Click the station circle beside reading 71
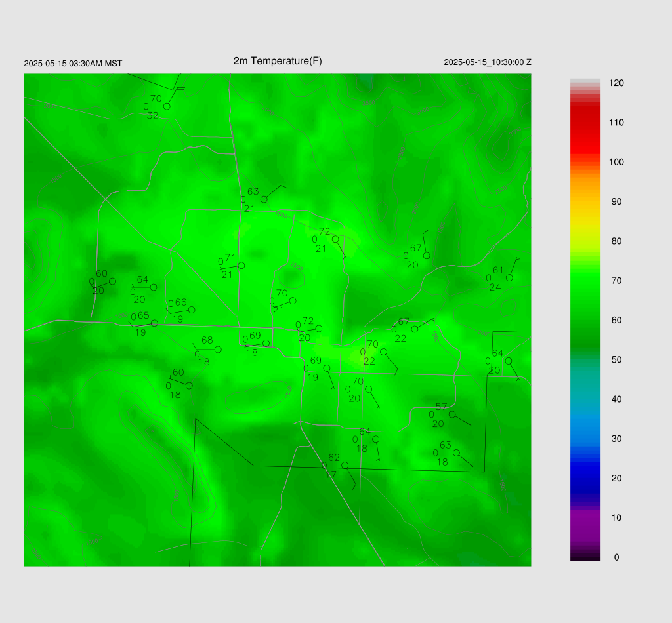Screen dimensions: 672x623 (x=241, y=266)
